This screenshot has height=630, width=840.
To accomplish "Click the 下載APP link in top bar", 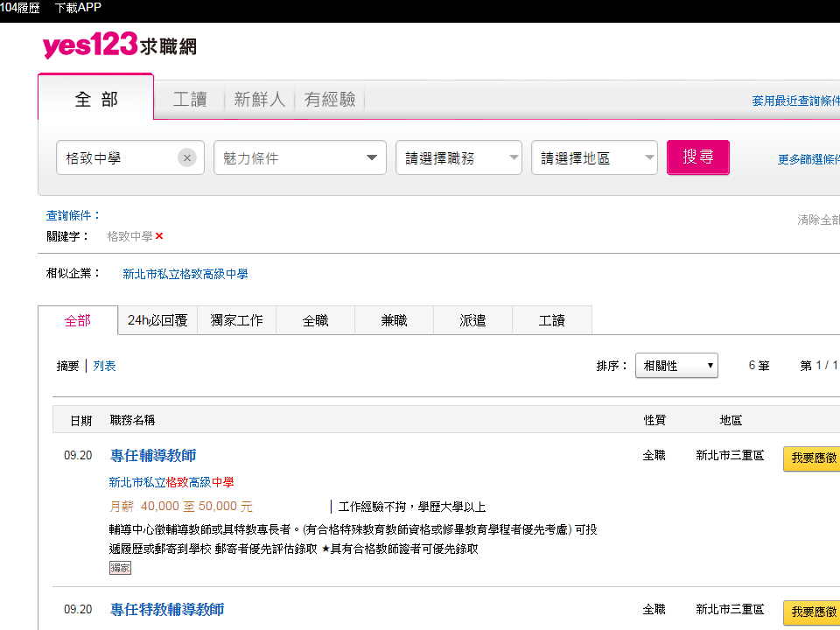I will [x=78, y=8].
